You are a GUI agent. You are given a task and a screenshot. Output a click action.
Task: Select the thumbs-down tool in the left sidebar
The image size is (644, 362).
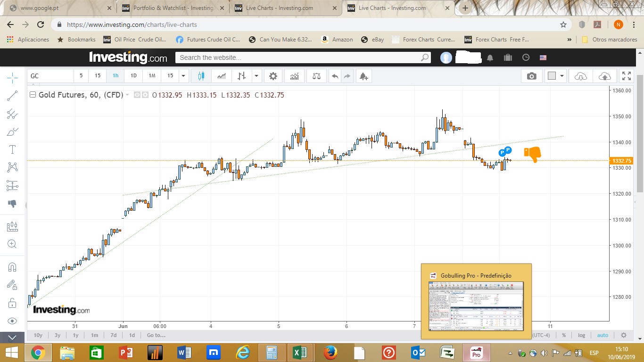[x=12, y=204]
